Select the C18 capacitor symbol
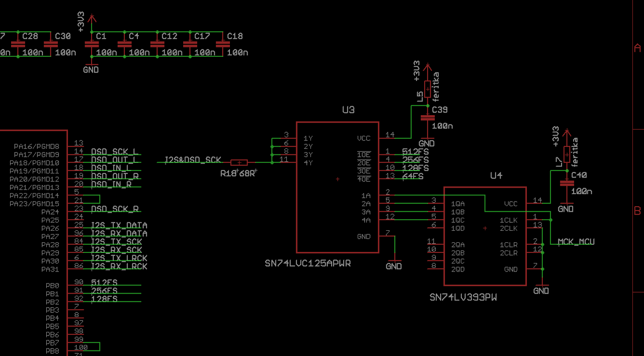Image resolution: width=644 pixels, height=356 pixels. click(x=222, y=44)
